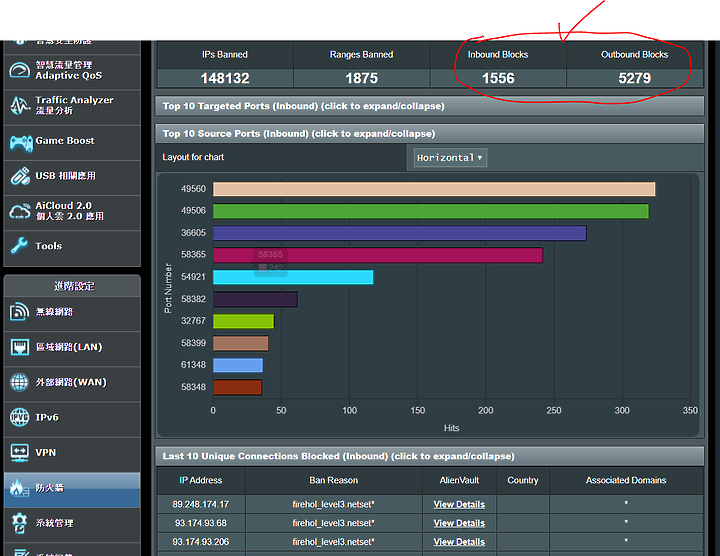
Task: Click the rust bar for port 58348
Action: pyautogui.click(x=237, y=388)
